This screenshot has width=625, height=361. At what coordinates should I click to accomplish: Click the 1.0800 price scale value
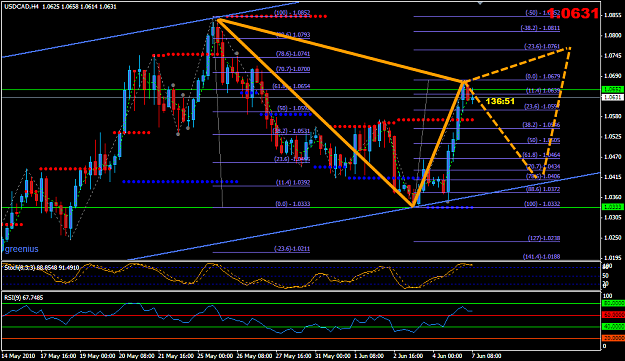click(613, 35)
